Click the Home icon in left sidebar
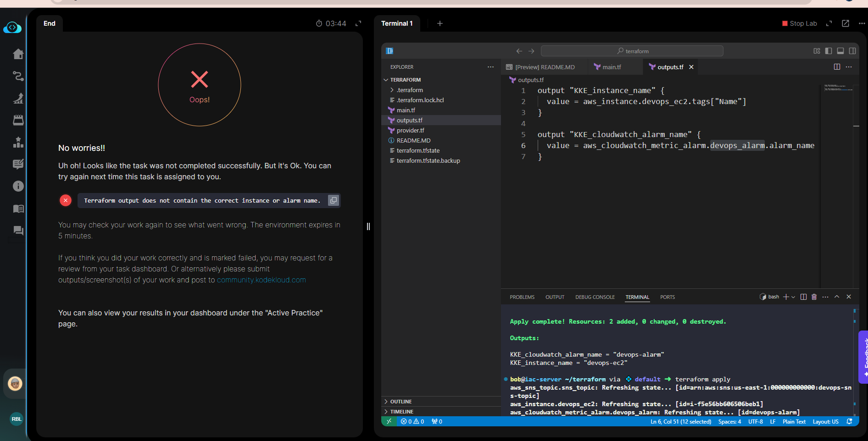The height and width of the screenshot is (441, 868). point(18,54)
